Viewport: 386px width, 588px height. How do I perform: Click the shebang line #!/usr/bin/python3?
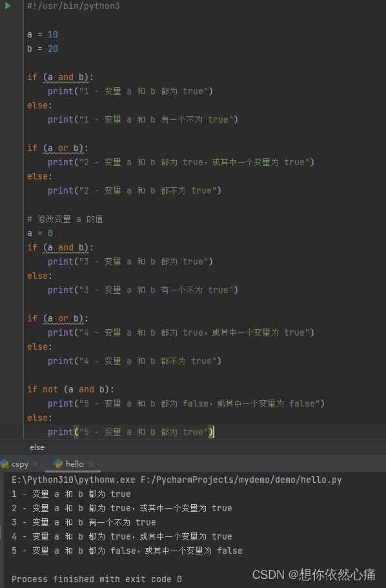click(x=74, y=6)
